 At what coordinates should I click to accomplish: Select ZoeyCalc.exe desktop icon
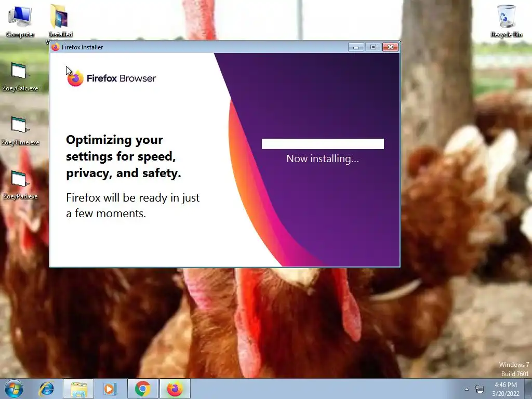pyautogui.click(x=20, y=77)
